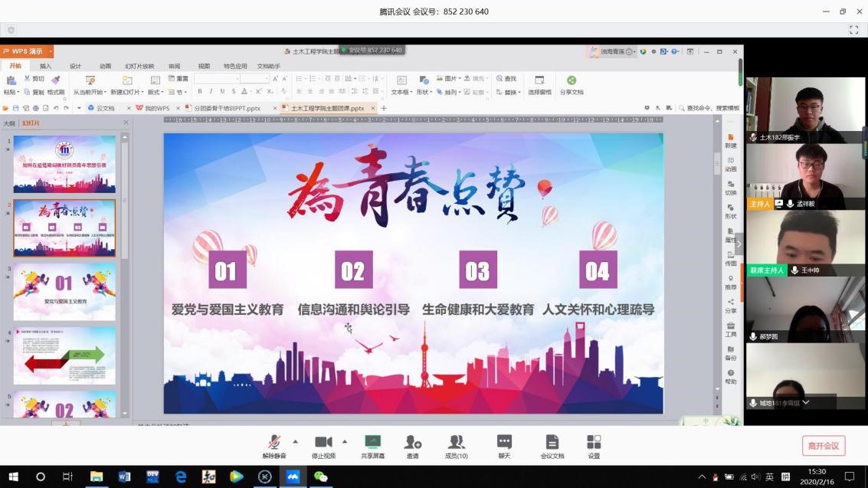The width and height of the screenshot is (868, 488).
Task: Click the green Share Screen icon
Action: click(373, 443)
